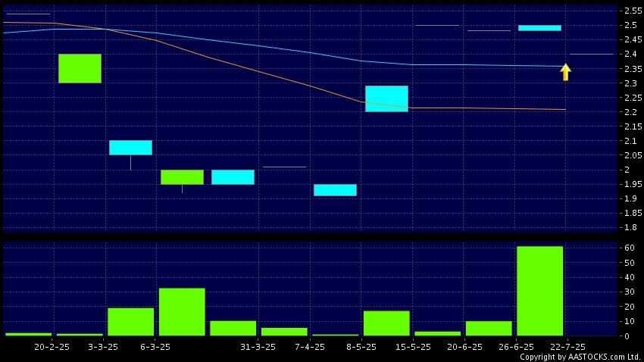Screen dimensions: 644x362
Task: Click date label 26-6-25
Action: (516, 347)
